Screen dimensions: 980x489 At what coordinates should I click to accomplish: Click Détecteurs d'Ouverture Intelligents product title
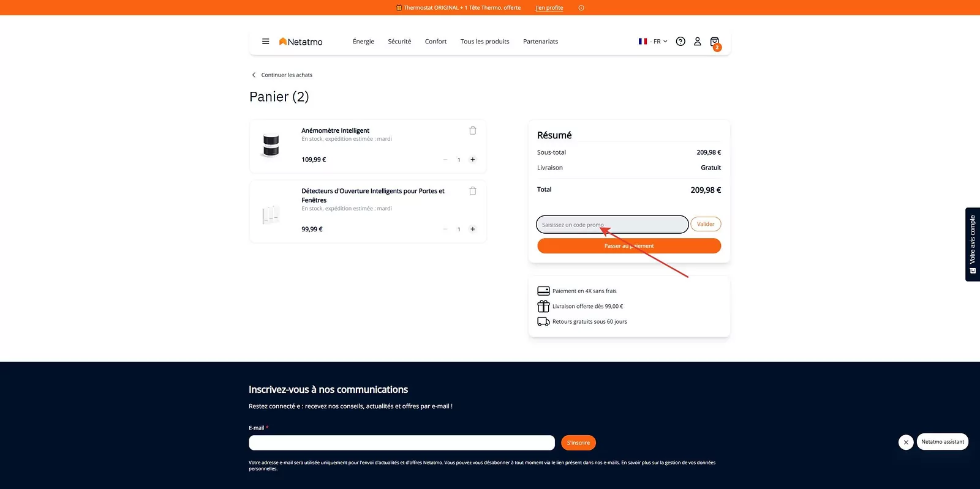click(x=373, y=195)
